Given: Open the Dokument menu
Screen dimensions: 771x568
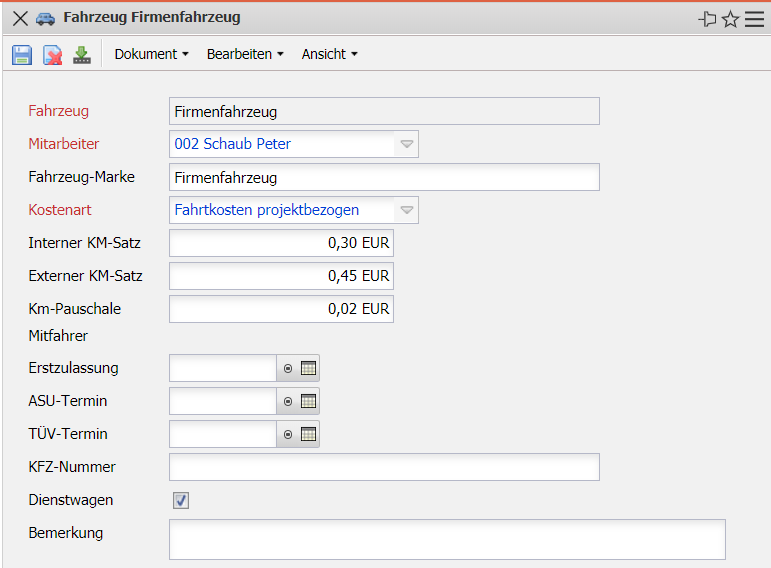Looking at the screenshot, I should click(151, 54).
